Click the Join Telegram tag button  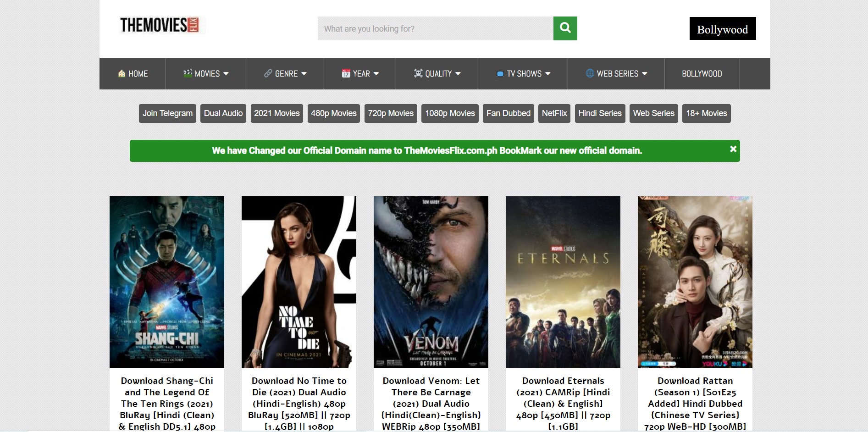click(167, 113)
